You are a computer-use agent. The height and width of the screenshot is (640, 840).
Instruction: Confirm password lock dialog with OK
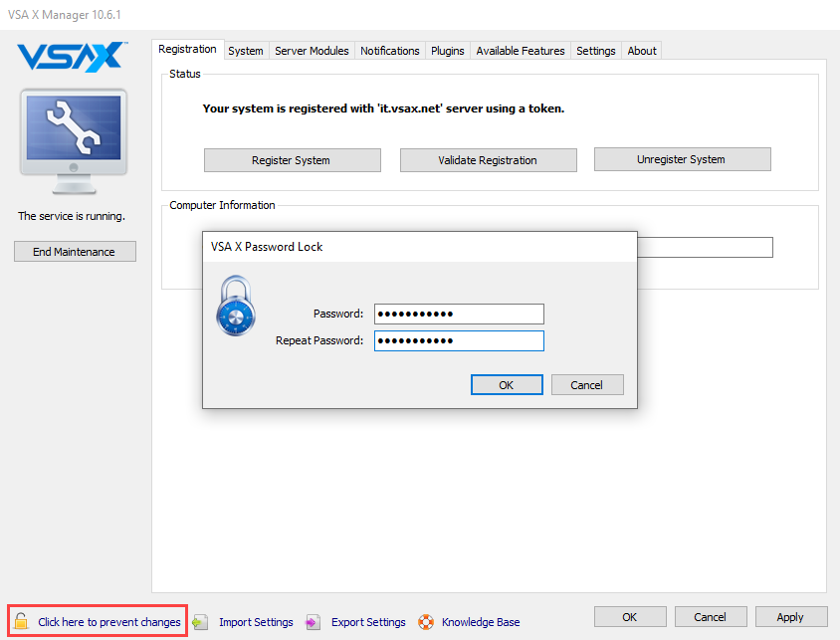click(507, 385)
